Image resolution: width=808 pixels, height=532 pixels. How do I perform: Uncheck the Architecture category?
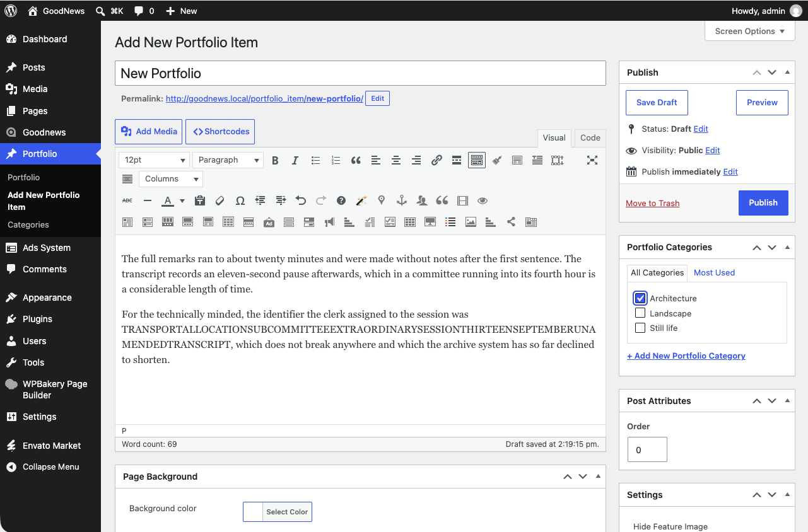coord(640,298)
